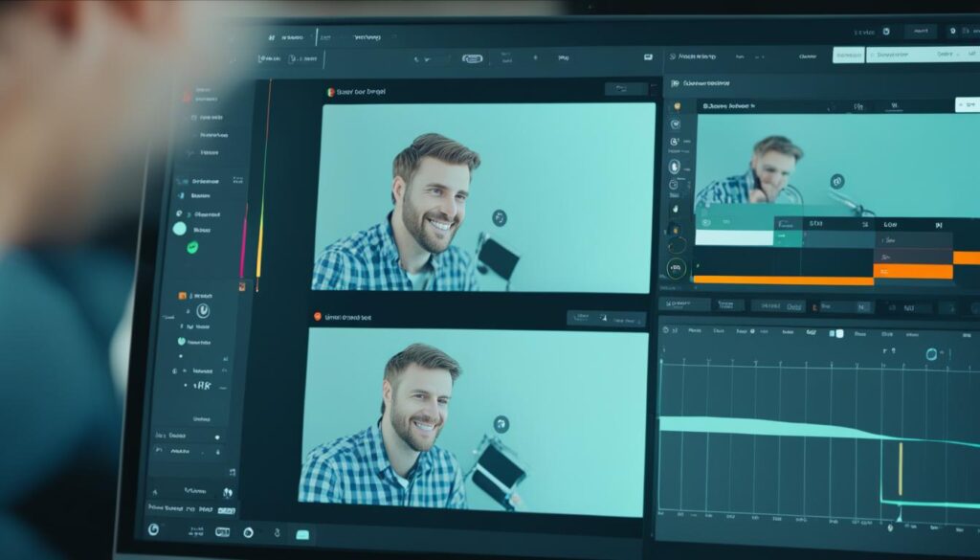Click the small teal circle icon in left sidebar
The image size is (980, 560).
pyautogui.click(x=181, y=341)
